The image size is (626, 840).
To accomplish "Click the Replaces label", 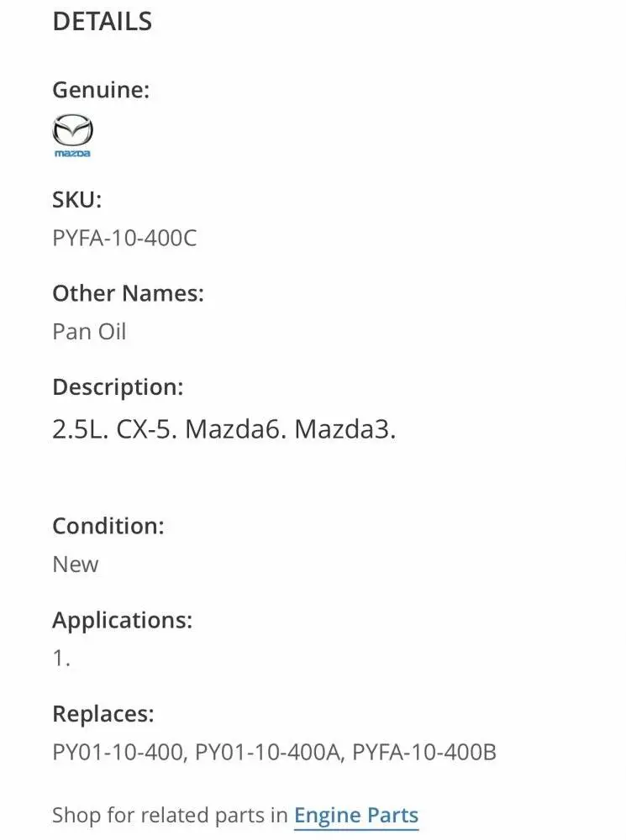I will tap(103, 714).
